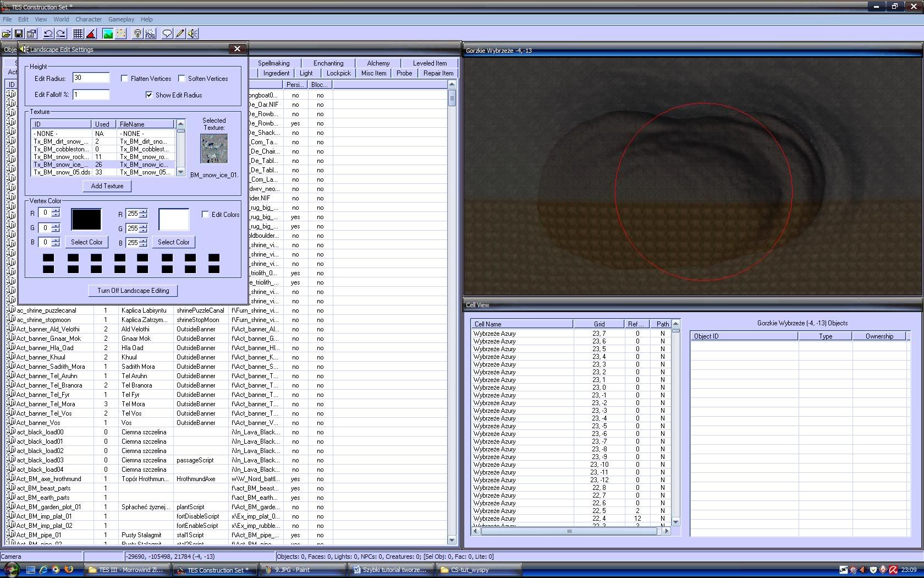Sort cell list by Cell Name header
The image size is (924, 578).
click(521, 324)
